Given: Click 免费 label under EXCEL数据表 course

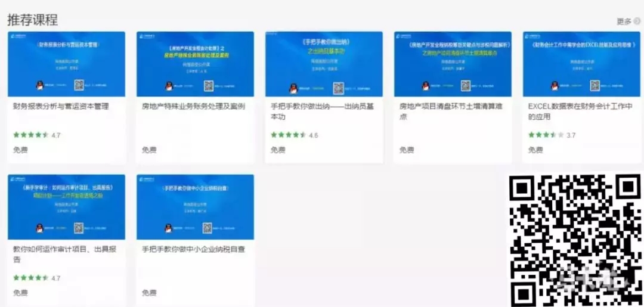Looking at the screenshot, I should coord(535,150).
